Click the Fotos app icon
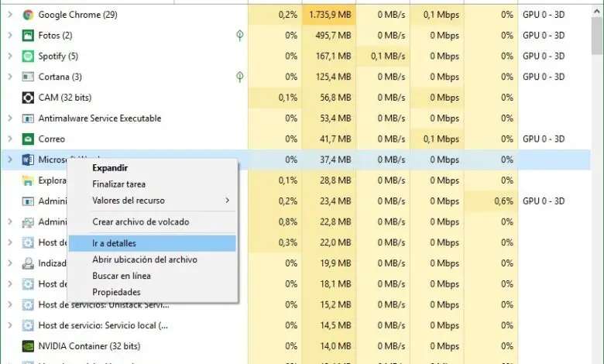This screenshot has width=604, height=364. [x=28, y=36]
